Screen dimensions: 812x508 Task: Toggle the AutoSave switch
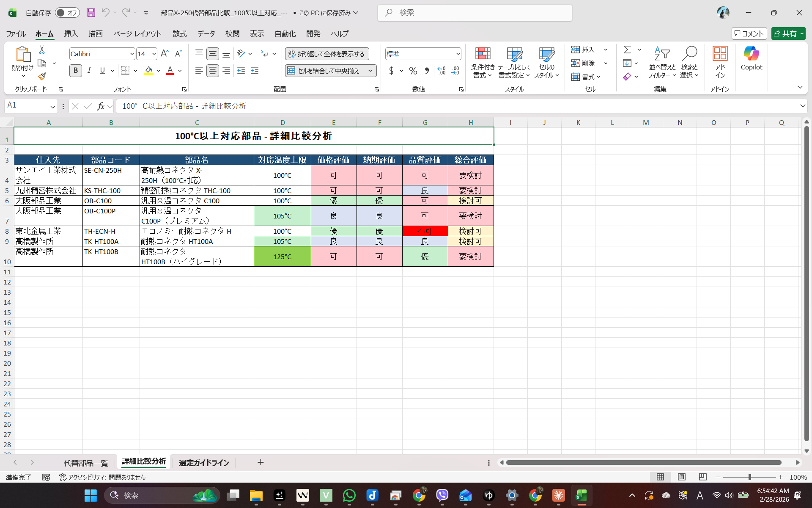[67, 13]
